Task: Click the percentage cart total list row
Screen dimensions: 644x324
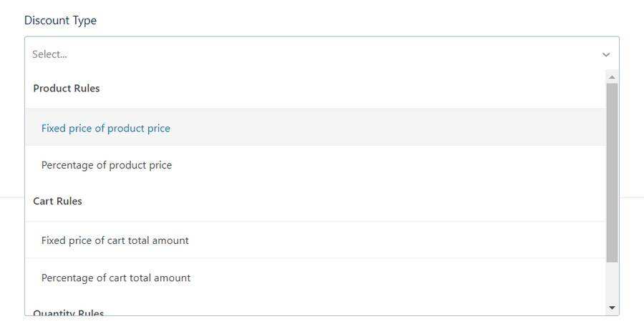Action: pyautogui.click(x=315, y=278)
